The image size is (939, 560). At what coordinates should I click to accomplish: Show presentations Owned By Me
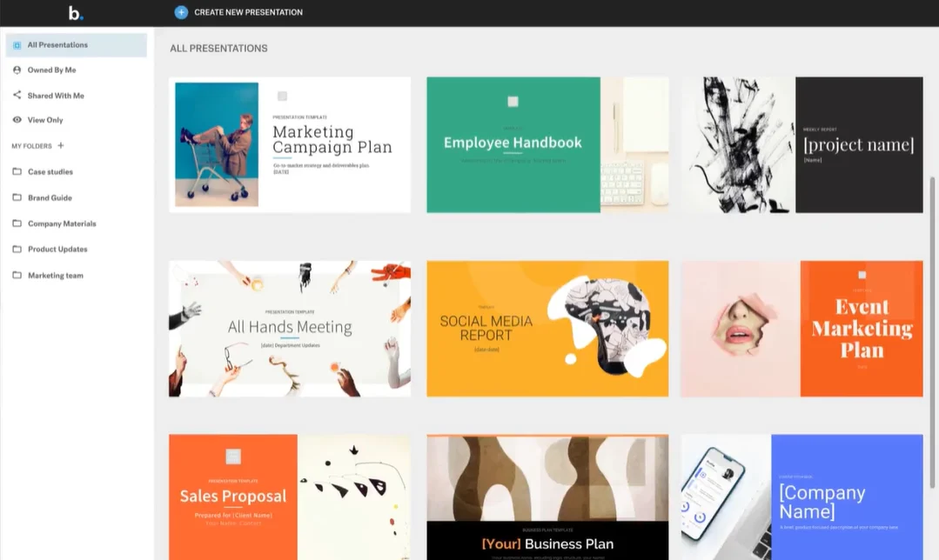(52, 70)
